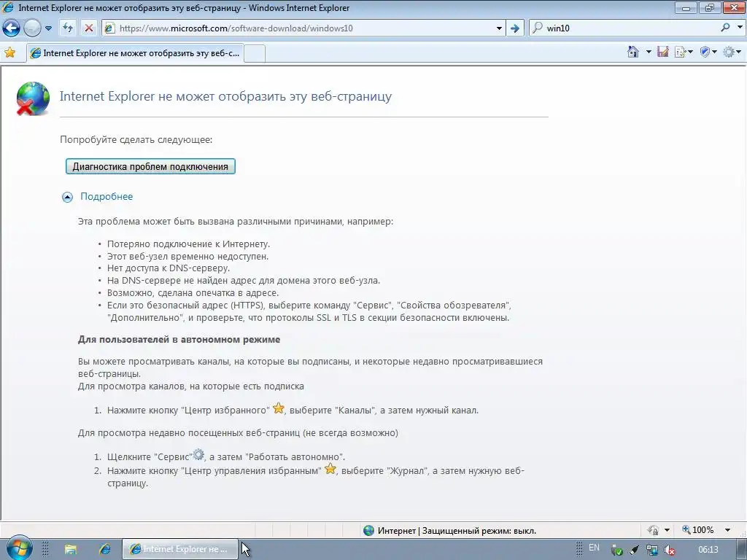
Task: Click the device driver installation tray icon
Action: (x=617, y=551)
